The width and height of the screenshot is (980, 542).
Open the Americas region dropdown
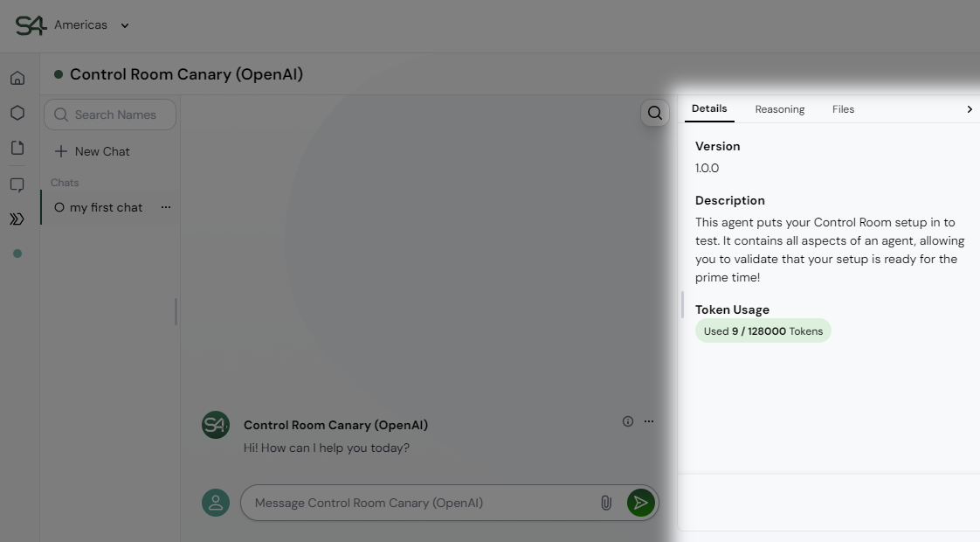coord(91,25)
